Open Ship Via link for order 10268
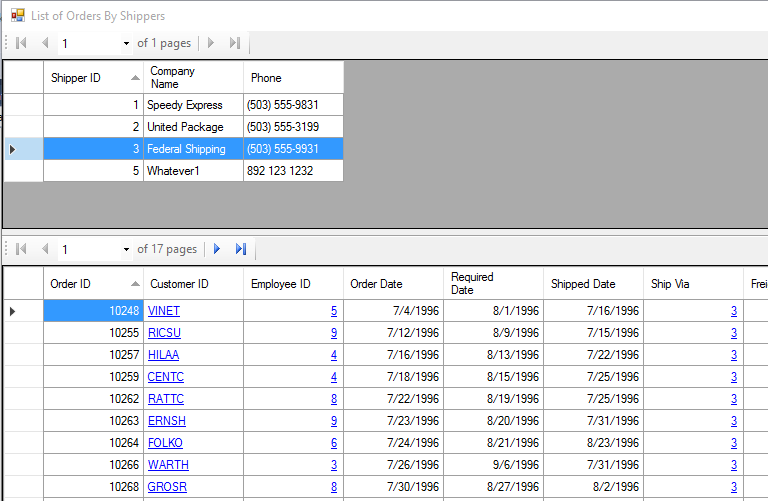Viewport: 768px width, 501px height. tap(734, 487)
